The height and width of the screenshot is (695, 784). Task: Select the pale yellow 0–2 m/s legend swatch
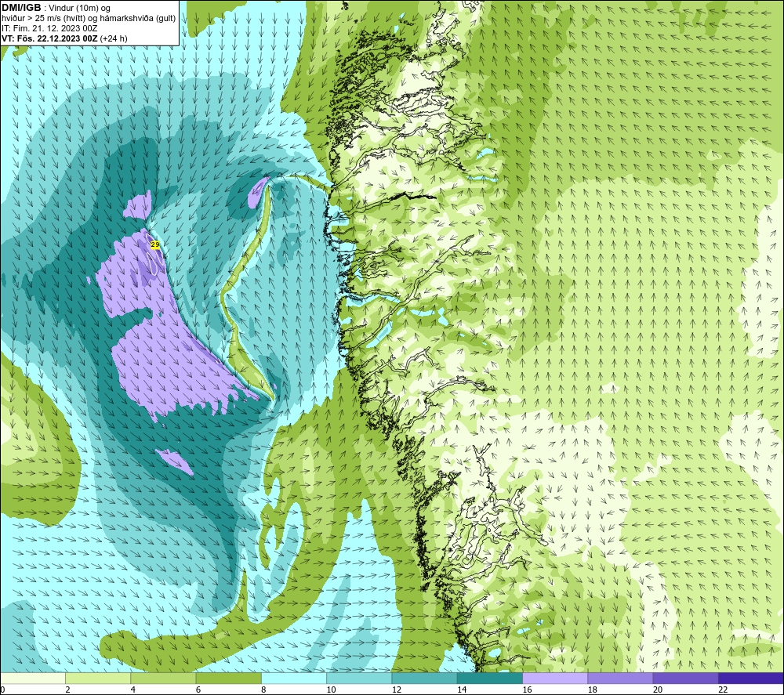pyautogui.click(x=33, y=678)
